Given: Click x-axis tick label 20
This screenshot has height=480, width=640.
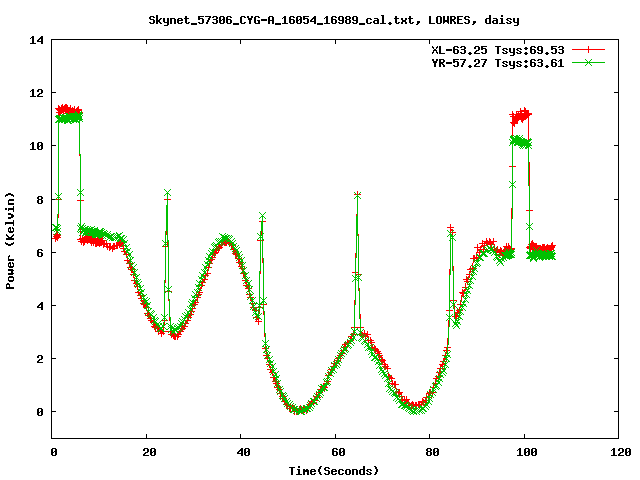Looking at the screenshot, I should pos(149,452).
